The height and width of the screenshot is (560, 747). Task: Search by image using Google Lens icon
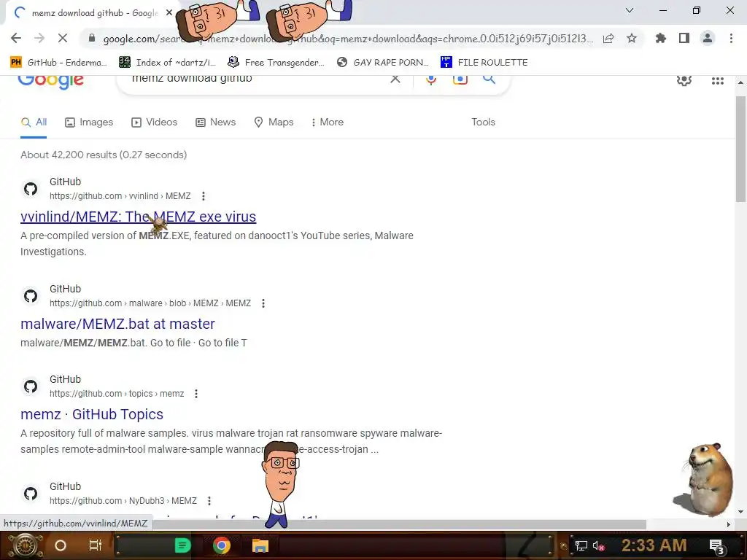(x=460, y=79)
